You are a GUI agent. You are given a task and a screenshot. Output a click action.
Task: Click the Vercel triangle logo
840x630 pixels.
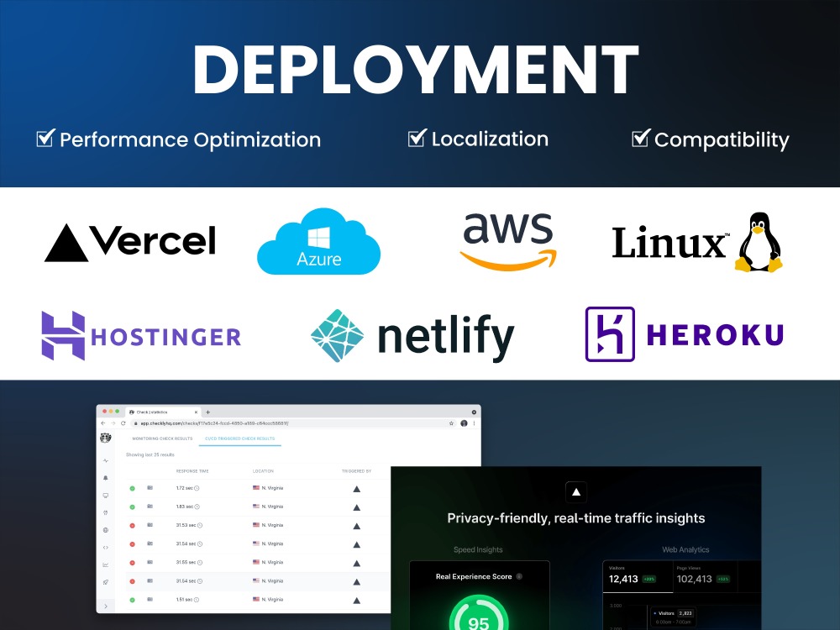point(66,243)
